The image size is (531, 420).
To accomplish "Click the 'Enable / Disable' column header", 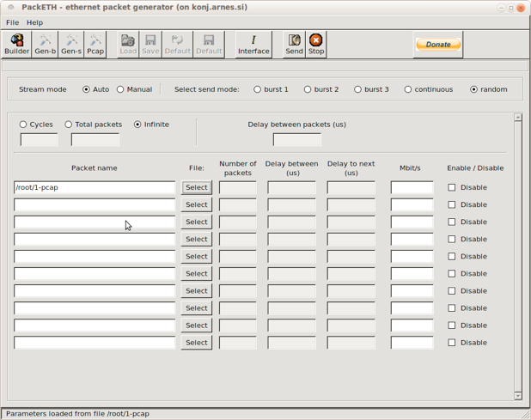I will pyautogui.click(x=475, y=168).
